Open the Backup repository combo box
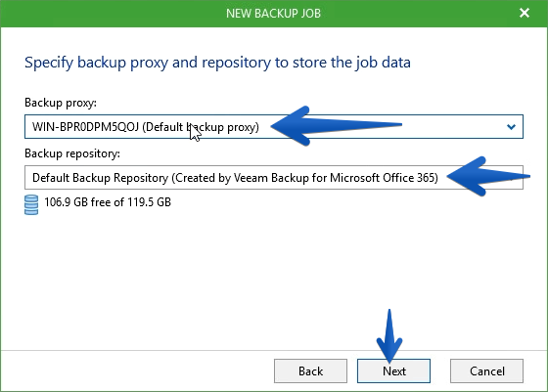 tap(274, 177)
